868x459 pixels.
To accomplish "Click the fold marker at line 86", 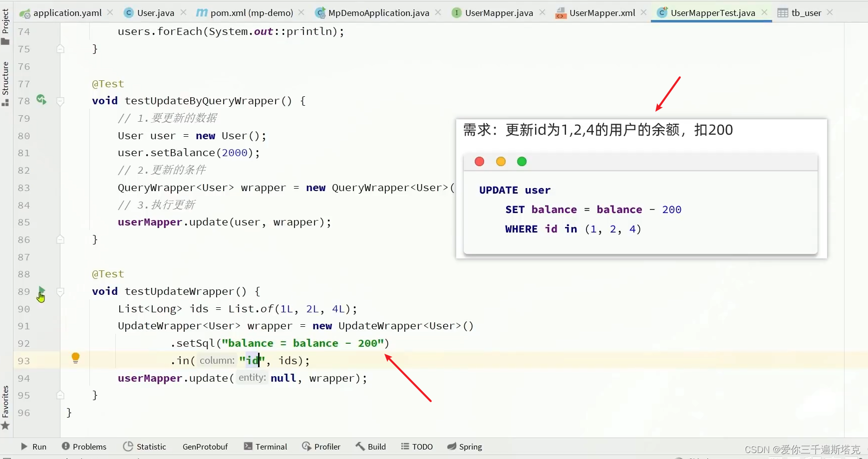I will point(60,239).
